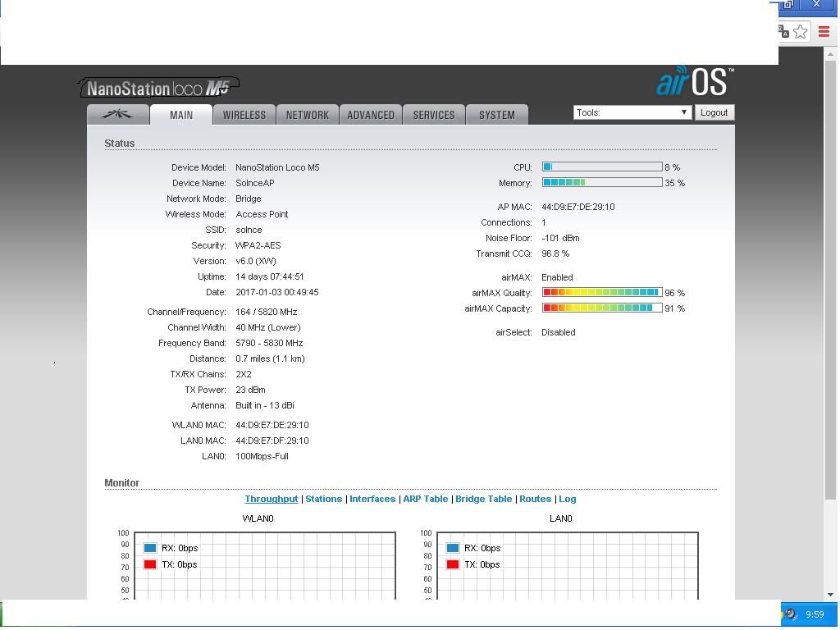840x630 pixels.
Task: Click the "Monitor" section heading
Action: [x=121, y=482]
